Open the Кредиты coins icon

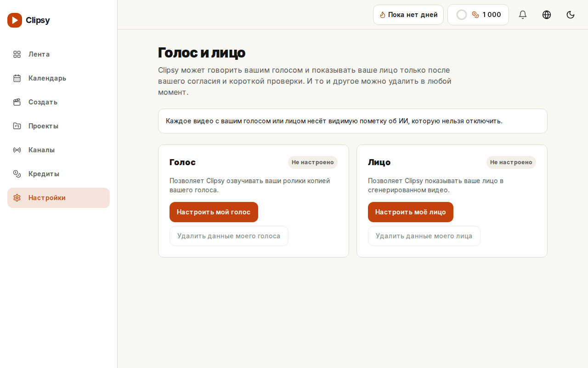tap(17, 174)
